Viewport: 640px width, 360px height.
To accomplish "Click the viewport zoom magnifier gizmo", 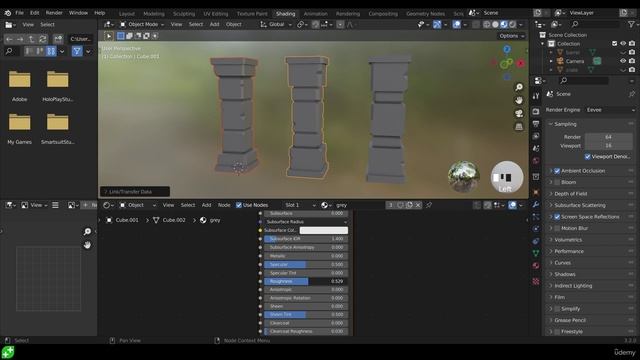I will (x=519, y=87).
